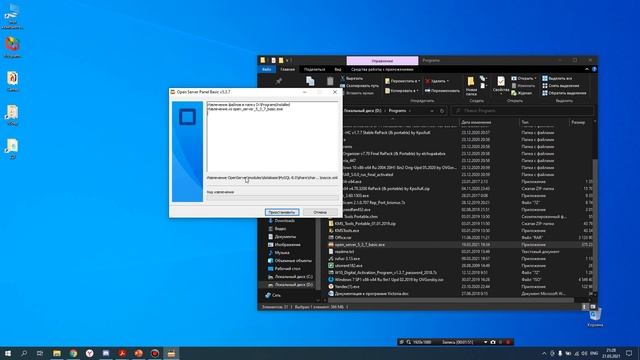The image size is (640, 360).
Task: Open Yandex Browser from the taskbar
Action: 89,353
